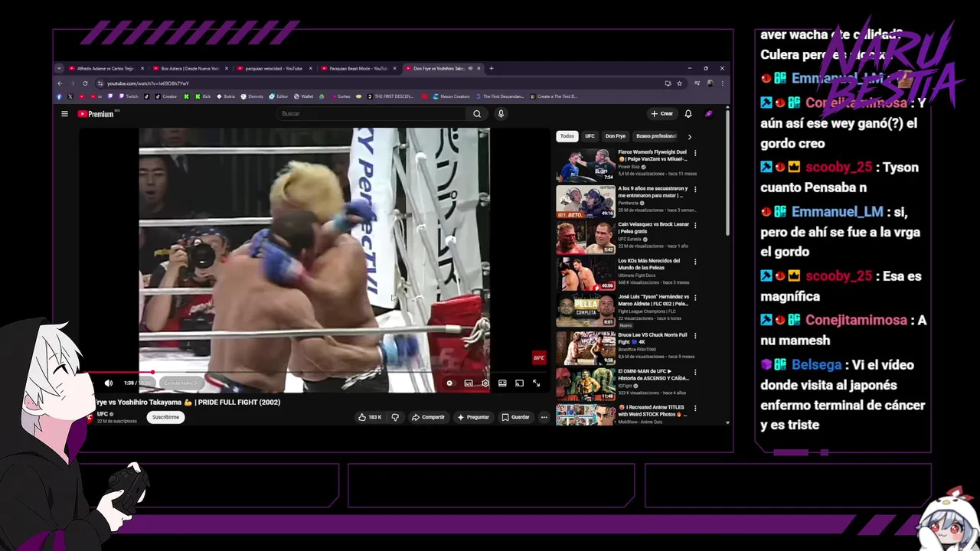Open video player settings gear
This screenshot has height=551, width=980.
(485, 383)
